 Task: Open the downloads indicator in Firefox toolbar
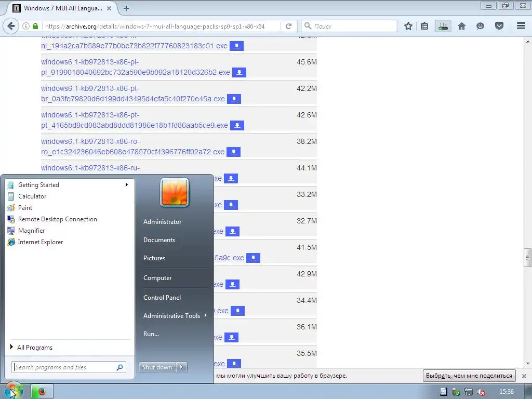(x=443, y=26)
